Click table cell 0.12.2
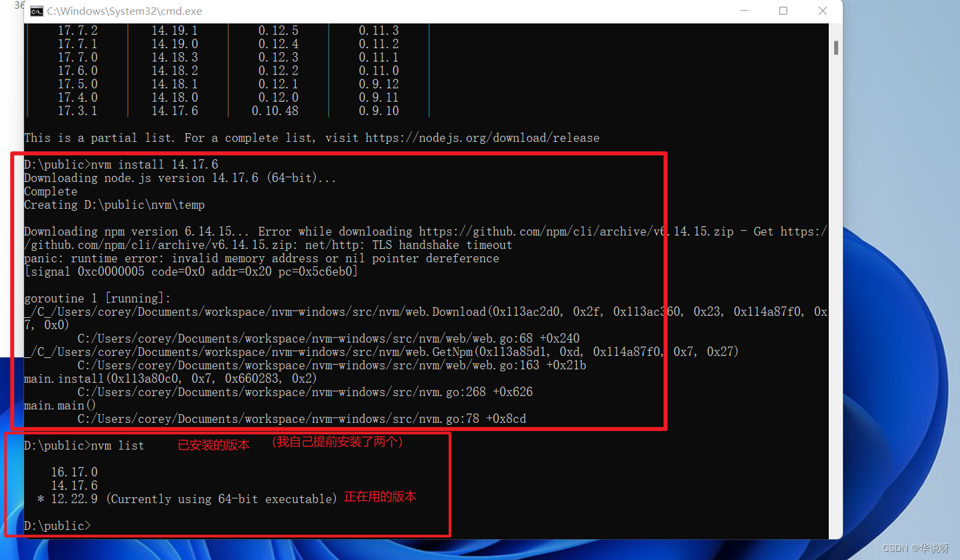The width and height of the screenshot is (960, 560). coord(278,71)
